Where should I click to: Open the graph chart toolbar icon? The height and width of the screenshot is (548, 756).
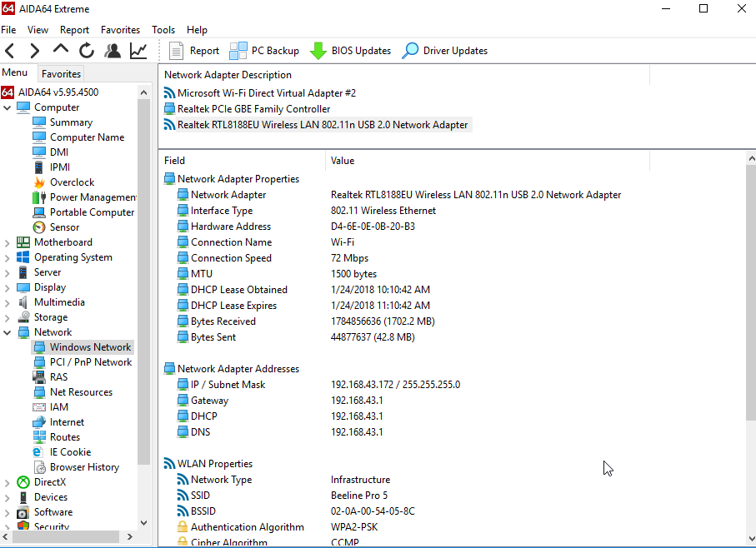click(138, 51)
